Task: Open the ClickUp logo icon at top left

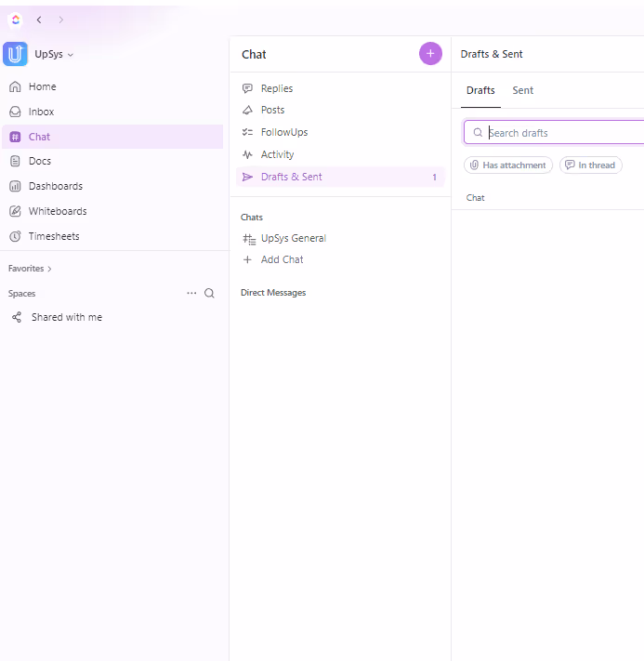Action: [16, 20]
